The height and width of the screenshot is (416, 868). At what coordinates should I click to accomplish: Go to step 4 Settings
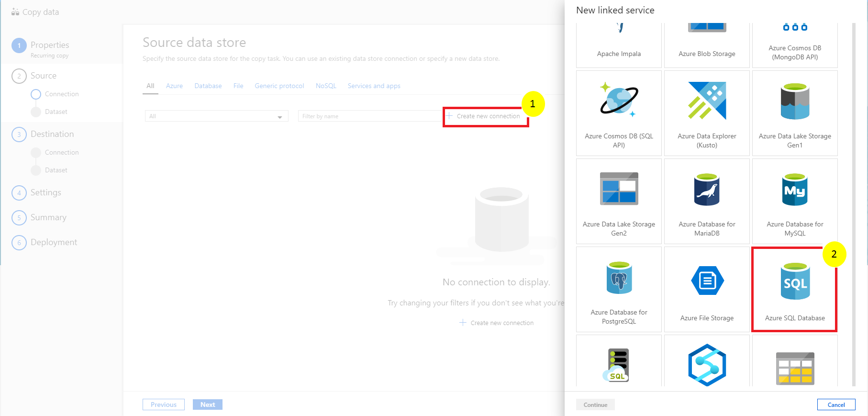click(36, 193)
